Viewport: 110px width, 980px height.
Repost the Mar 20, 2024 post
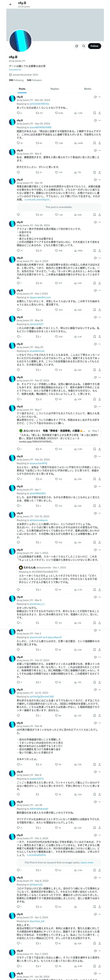click(39, 113)
